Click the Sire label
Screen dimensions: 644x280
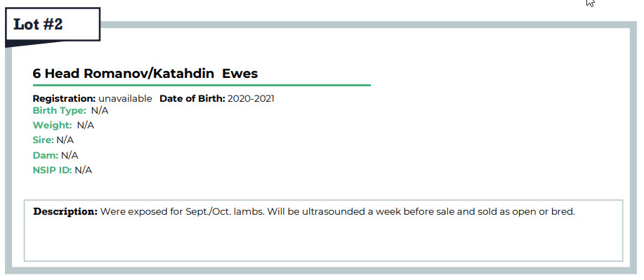pos(43,140)
